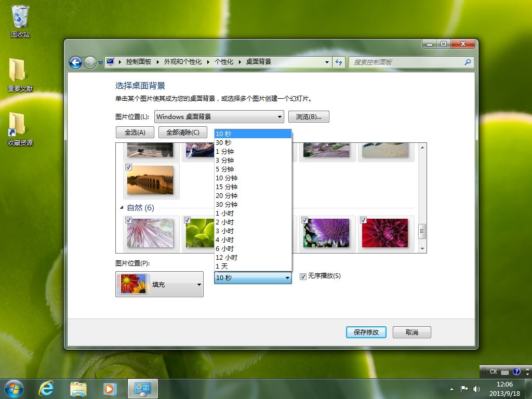This screenshot has height=399, width=532.
Task: Open the address bar history dropdown arrow
Action: point(327,62)
